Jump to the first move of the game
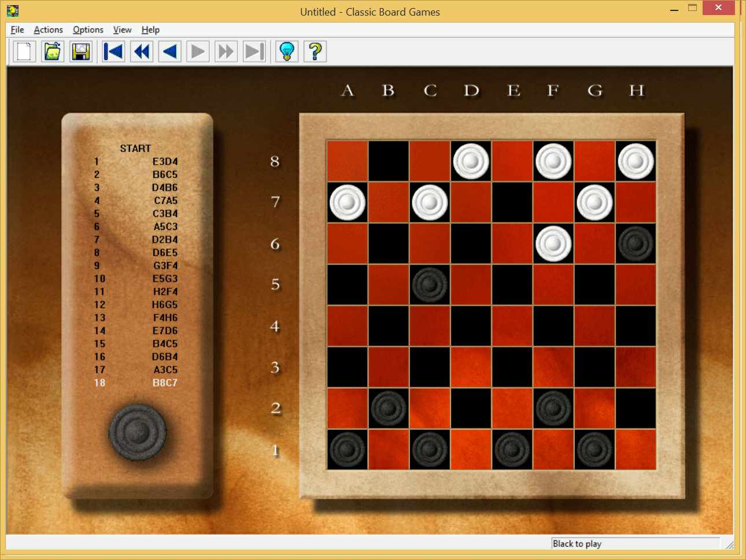The width and height of the screenshot is (746, 560). (x=113, y=51)
